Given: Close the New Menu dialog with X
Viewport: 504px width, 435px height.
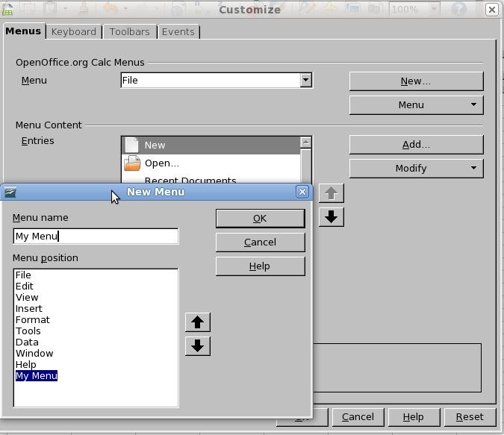Looking at the screenshot, I should (x=302, y=192).
